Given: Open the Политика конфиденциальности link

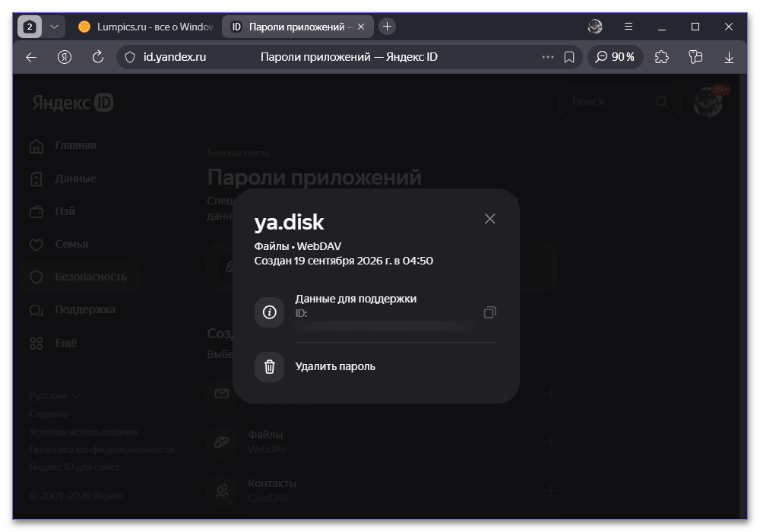Looking at the screenshot, I should click(x=102, y=450).
